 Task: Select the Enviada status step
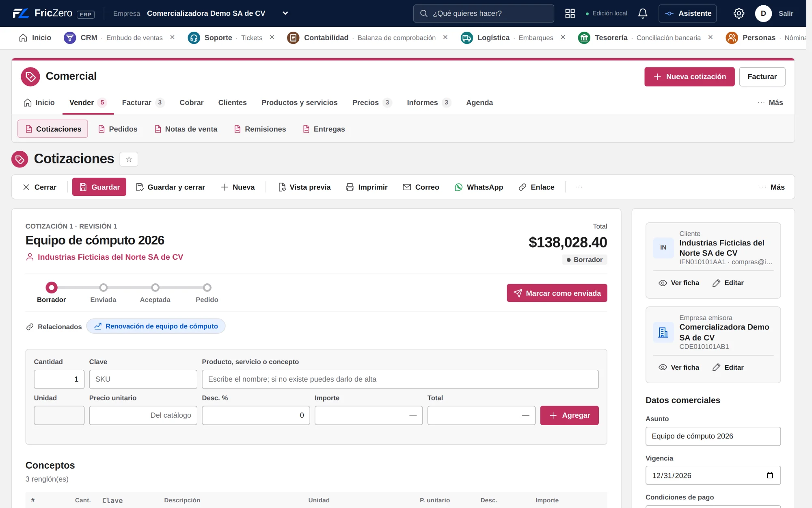[103, 293]
